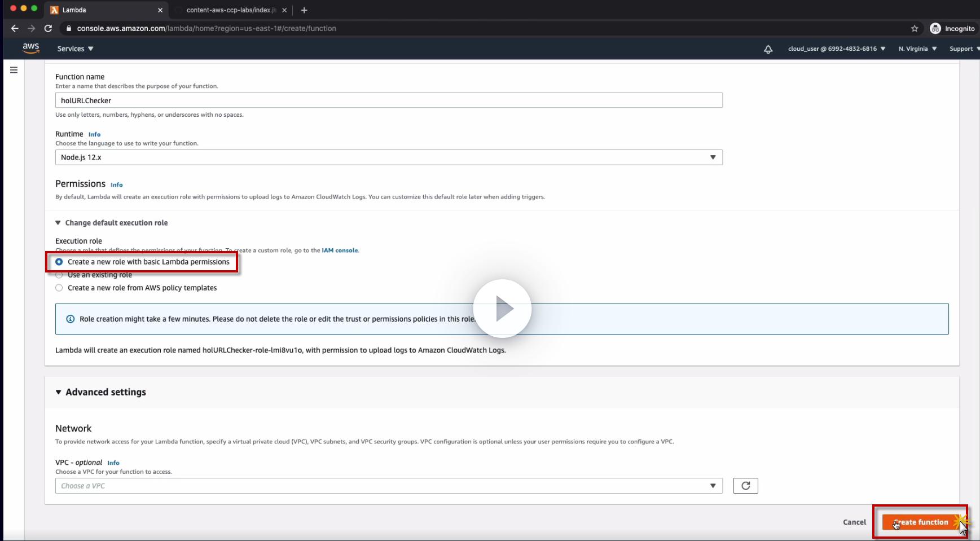The image size is (980, 541).
Task: Click the browser back arrow
Action: (15, 28)
